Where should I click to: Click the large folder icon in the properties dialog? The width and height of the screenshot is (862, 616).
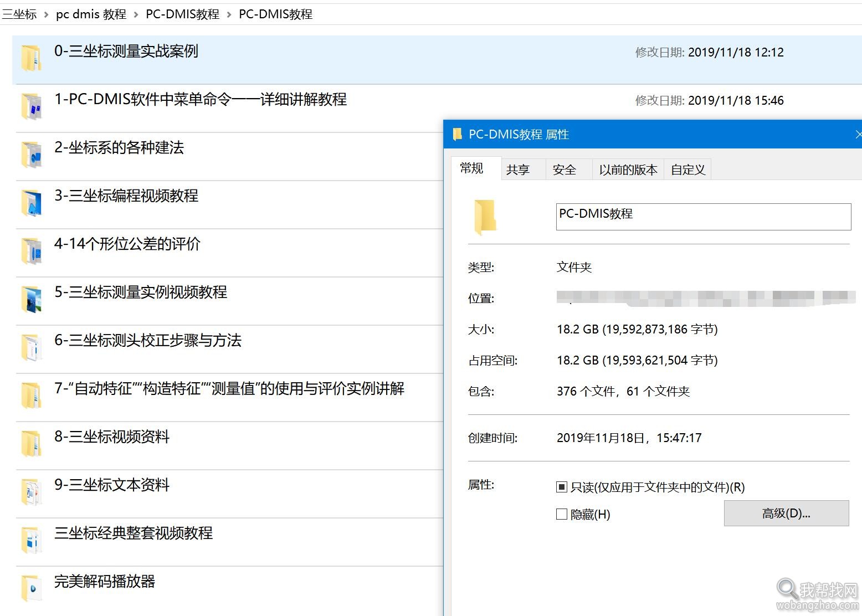click(x=485, y=217)
